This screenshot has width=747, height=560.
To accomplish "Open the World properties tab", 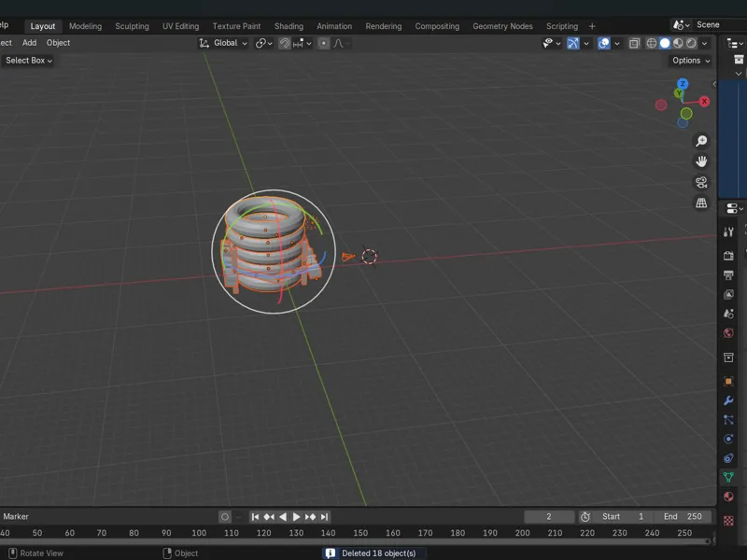I will (x=728, y=333).
